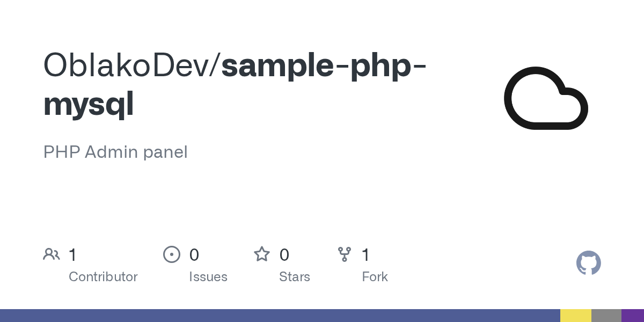
Task: Click the fork branch icon
Action: 345,254
